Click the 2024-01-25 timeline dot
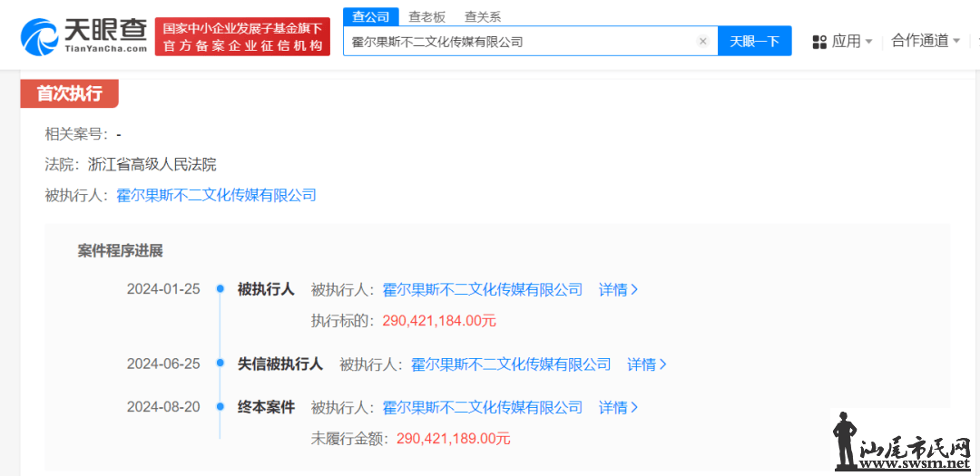980x476 pixels. 220,288
